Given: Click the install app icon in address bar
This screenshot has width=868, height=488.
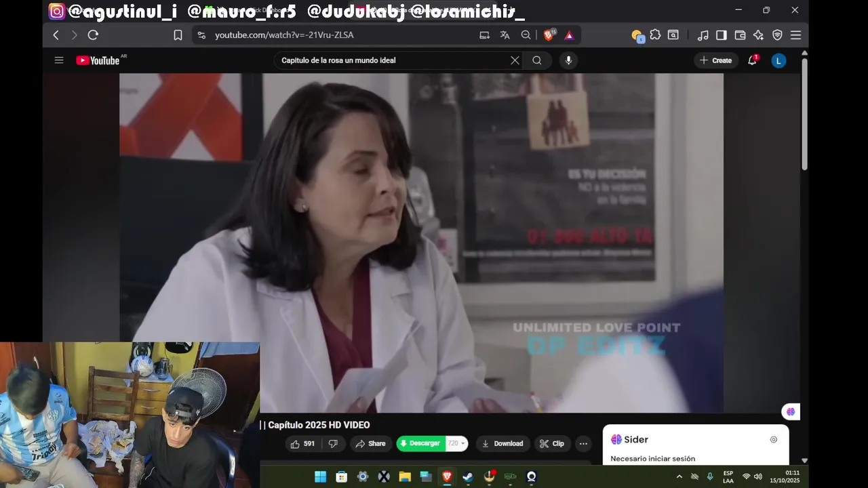Looking at the screenshot, I should 484,35.
